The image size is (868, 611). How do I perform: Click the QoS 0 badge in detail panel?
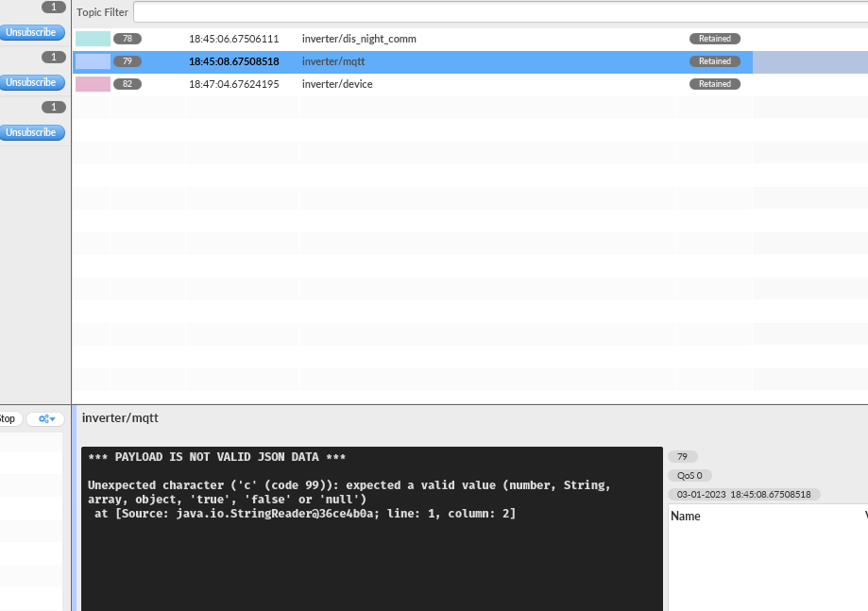(x=689, y=475)
